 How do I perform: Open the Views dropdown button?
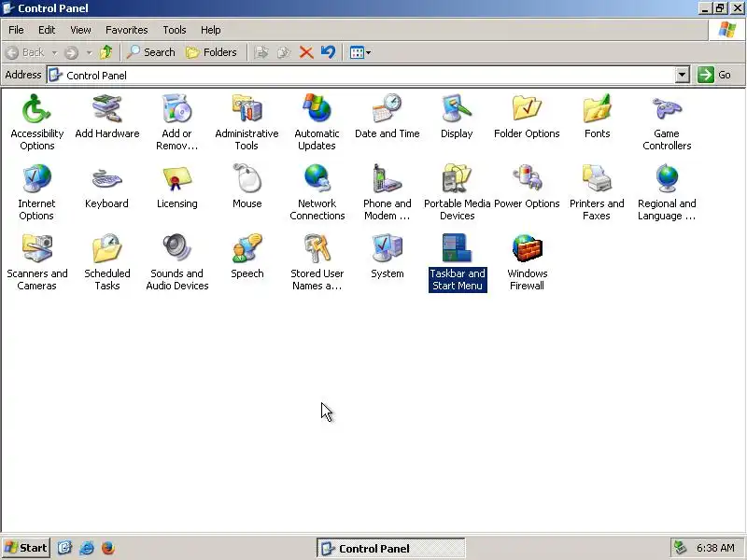coord(360,52)
